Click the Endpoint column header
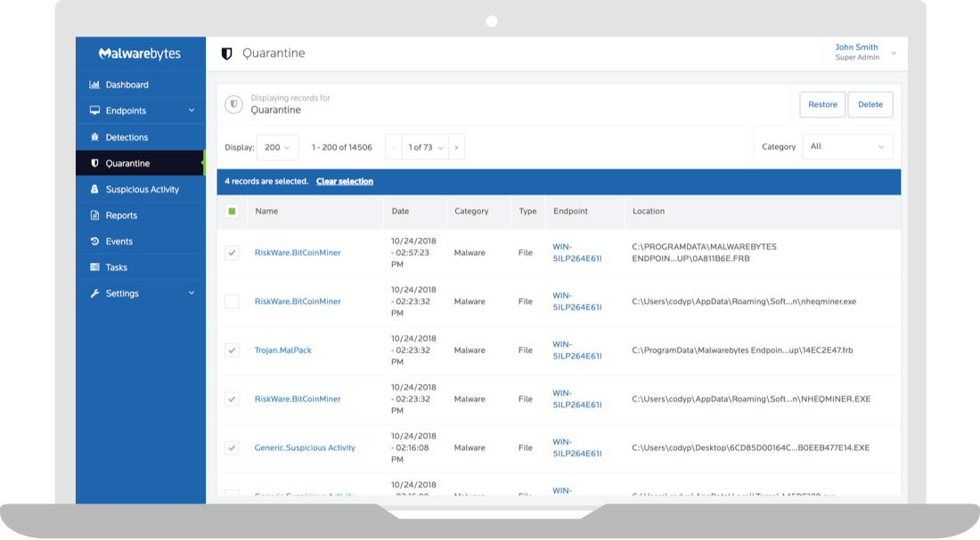 pos(570,211)
